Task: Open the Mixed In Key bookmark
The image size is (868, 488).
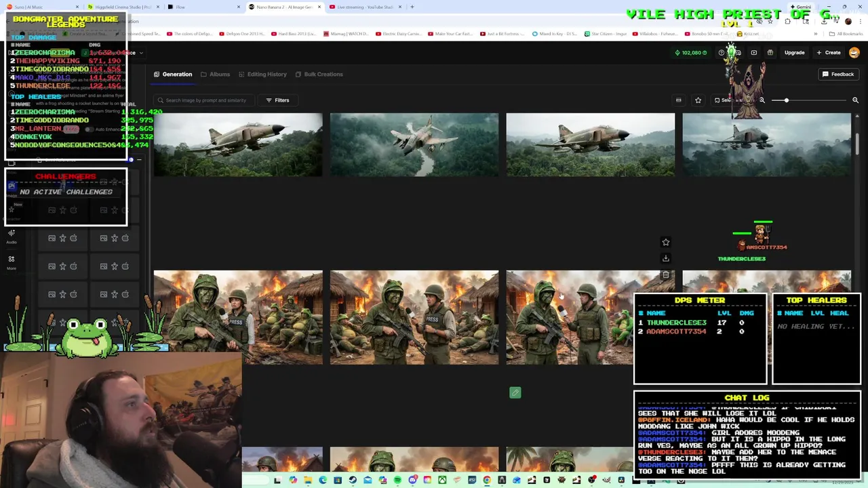Action: (555, 33)
